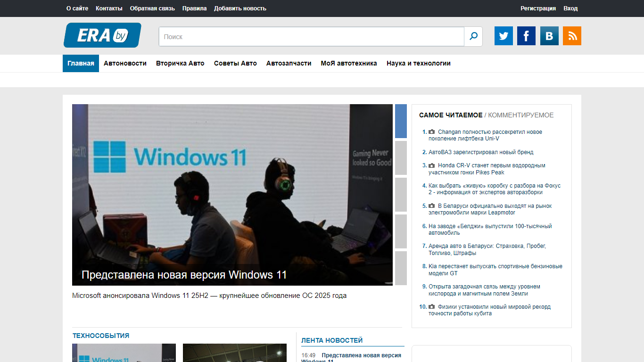Select the third gray slider indicator
Image resolution: width=644 pixels, height=362 pixels.
tap(401, 195)
